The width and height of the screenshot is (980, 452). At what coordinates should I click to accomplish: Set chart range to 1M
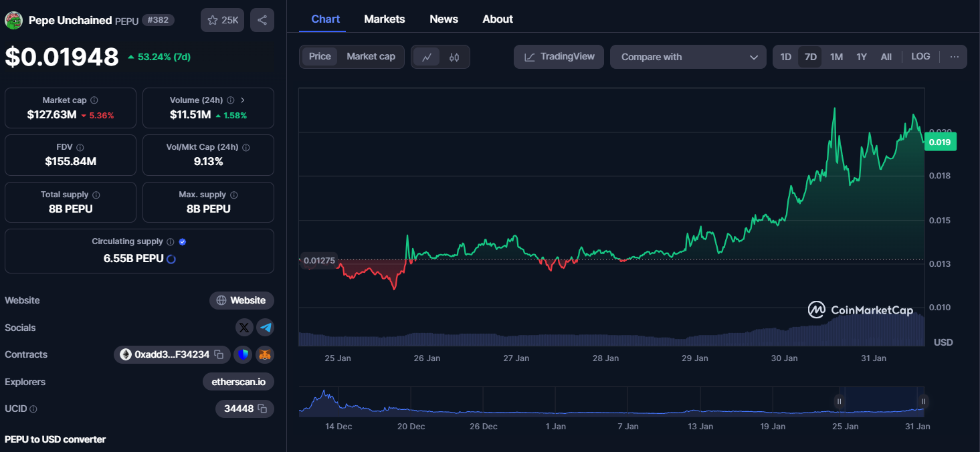click(x=836, y=57)
